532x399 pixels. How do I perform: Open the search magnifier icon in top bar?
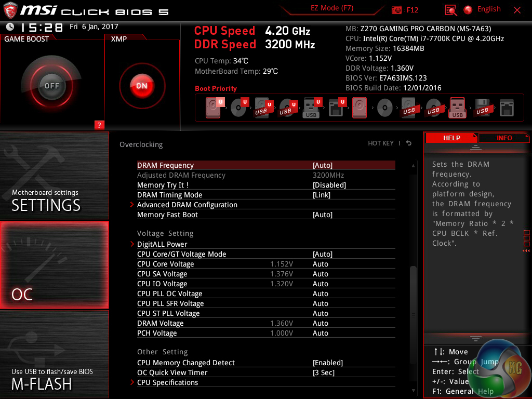coord(451,10)
